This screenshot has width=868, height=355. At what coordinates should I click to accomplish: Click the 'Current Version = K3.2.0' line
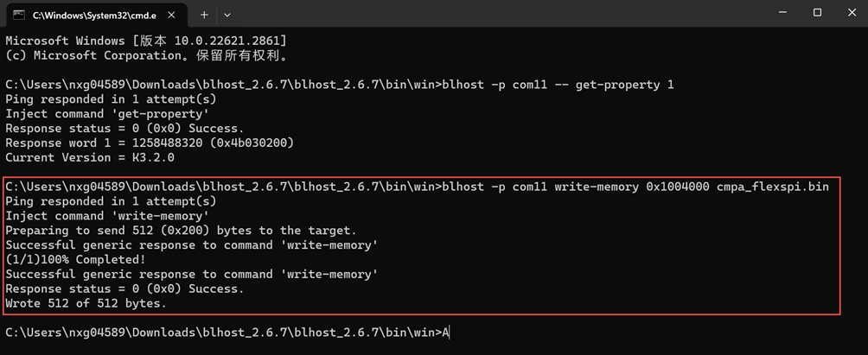click(x=89, y=158)
